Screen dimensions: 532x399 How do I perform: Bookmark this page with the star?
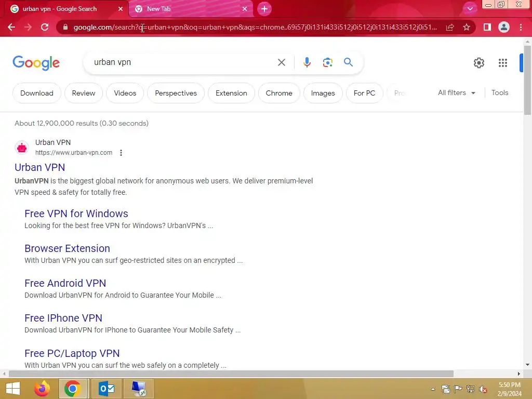click(467, 27)
